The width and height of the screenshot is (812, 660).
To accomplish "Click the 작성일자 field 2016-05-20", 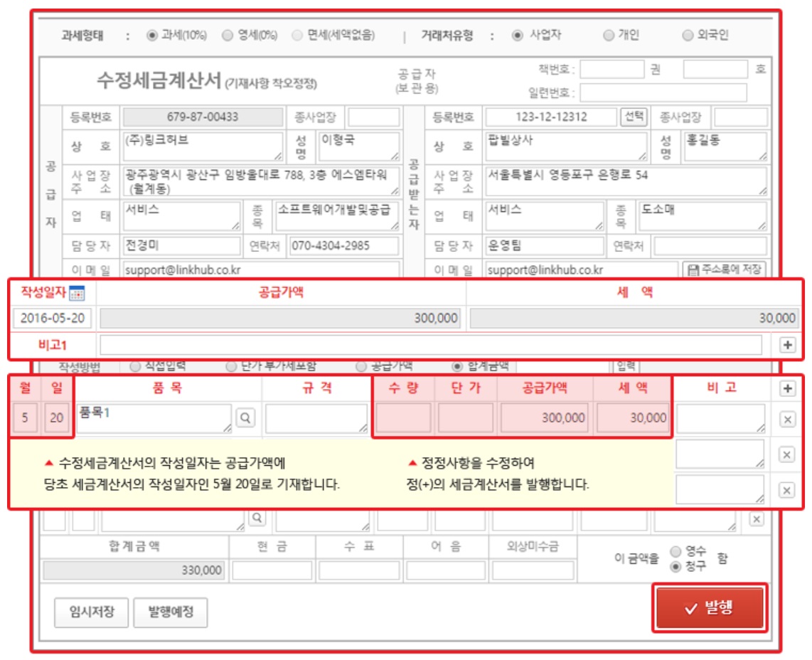I will (53, 318).
